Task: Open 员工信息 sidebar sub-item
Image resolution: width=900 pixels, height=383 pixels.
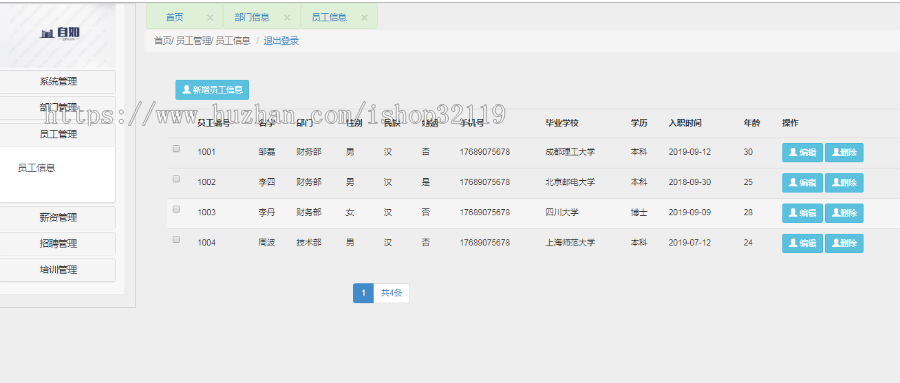Action: [37, 168]
